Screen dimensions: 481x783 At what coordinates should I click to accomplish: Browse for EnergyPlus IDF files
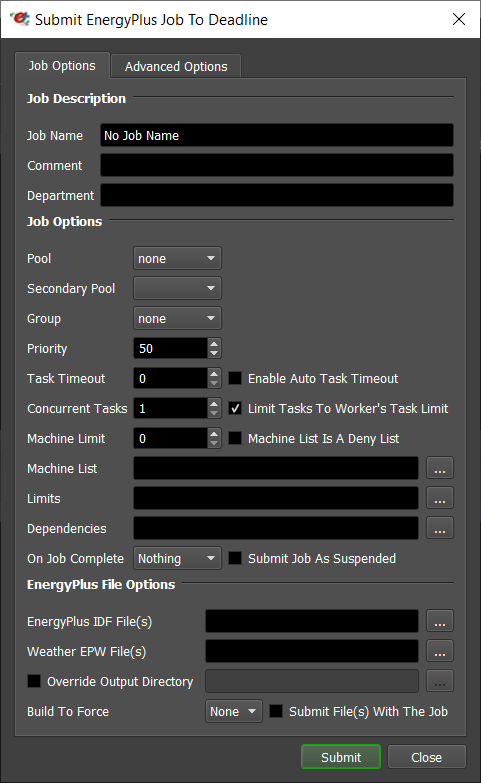(440, 621)
